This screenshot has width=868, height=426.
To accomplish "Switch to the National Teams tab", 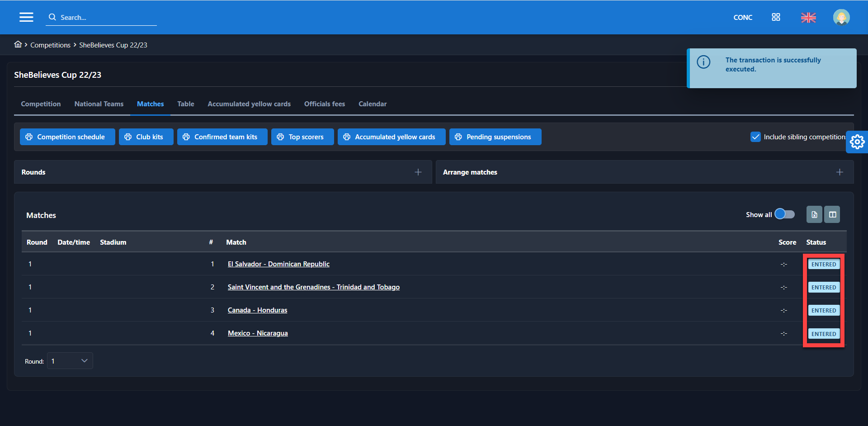I will point(99,104).
